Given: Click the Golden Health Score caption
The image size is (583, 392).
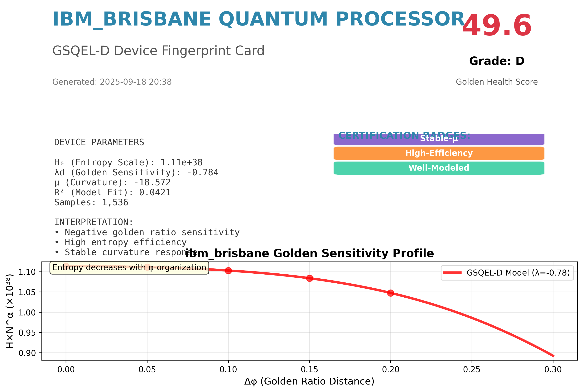Looking at the screenshot, I should click(497, 82).
